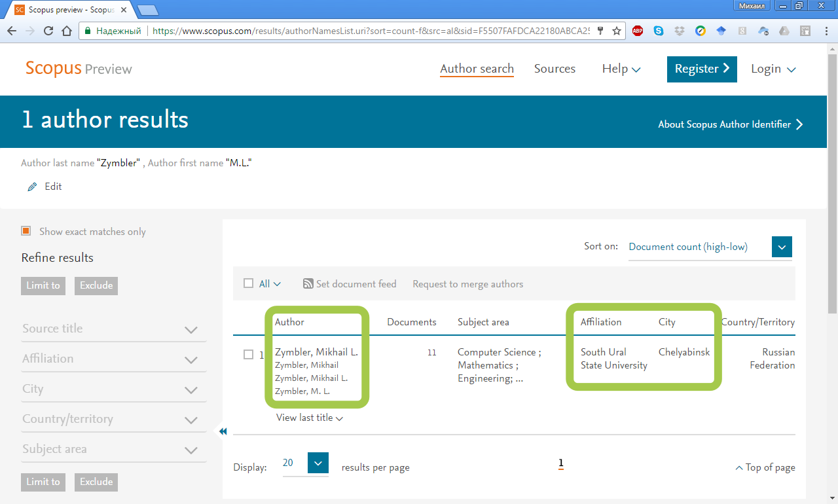Expand View last title
Viewport: 838px width, 504px height.
point(309,418)
